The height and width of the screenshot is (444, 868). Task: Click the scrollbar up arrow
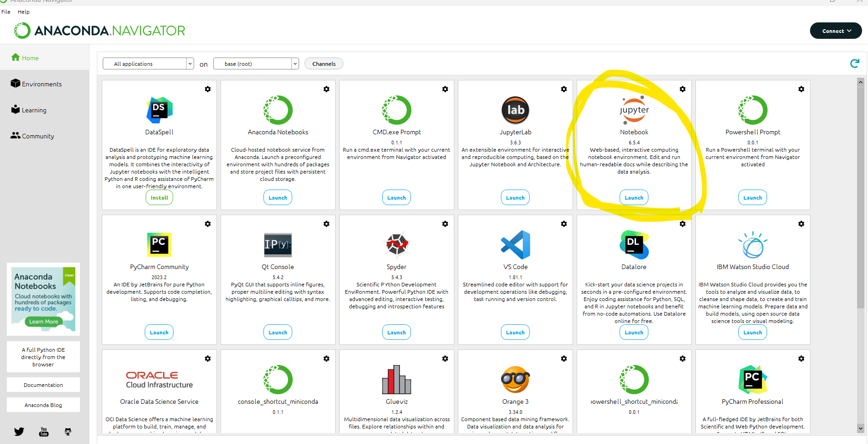[861, 82]
